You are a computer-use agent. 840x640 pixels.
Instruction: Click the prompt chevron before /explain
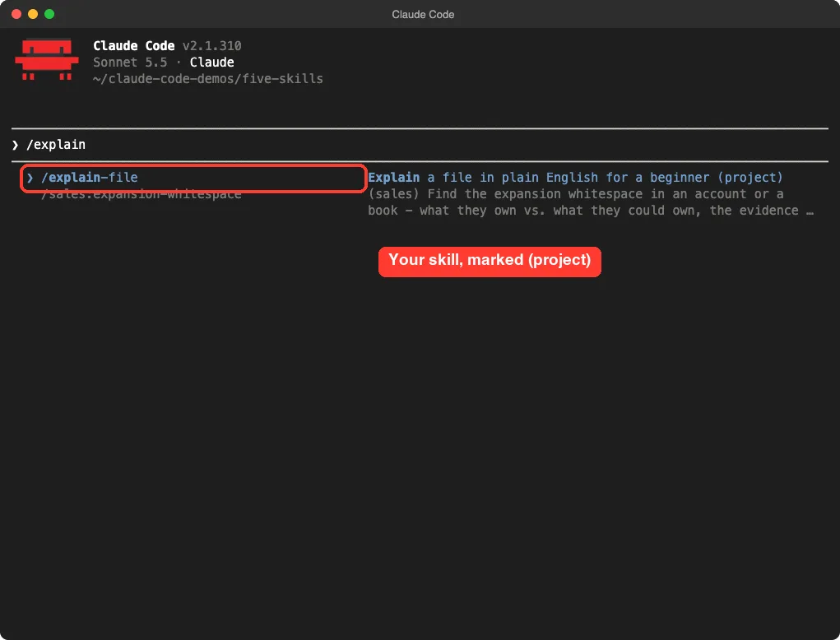pyautogui.click(x=16, y=145)
